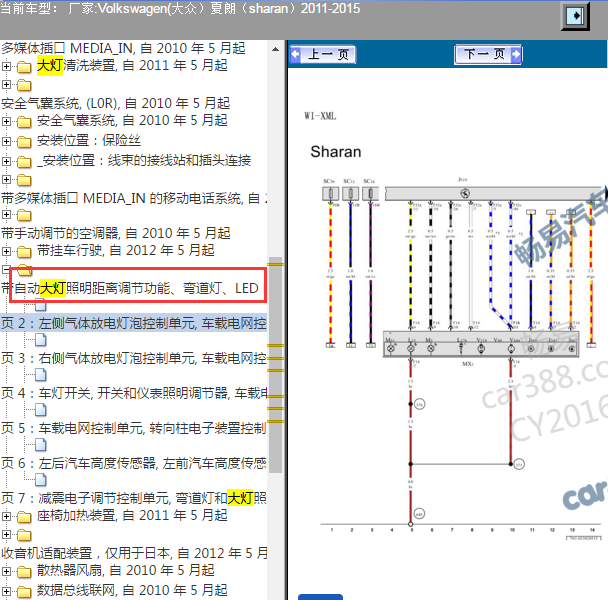Select 收音机适配装置，仅用于日本 entry
This screenshot has height=600, width=608.
point(134,553)
